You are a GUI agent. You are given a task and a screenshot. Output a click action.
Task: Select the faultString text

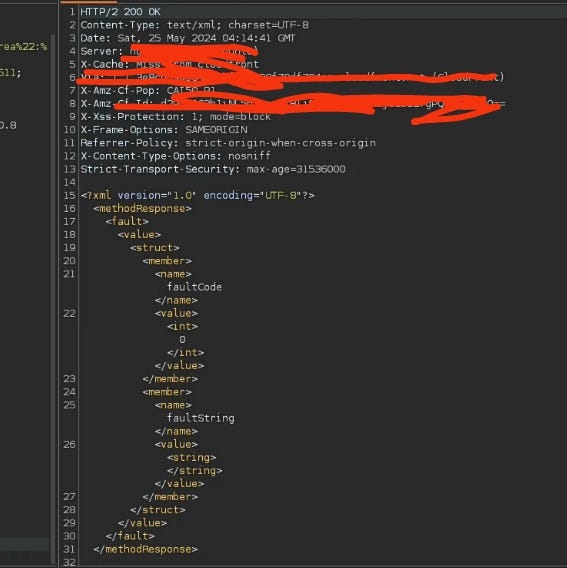point(200,418)
